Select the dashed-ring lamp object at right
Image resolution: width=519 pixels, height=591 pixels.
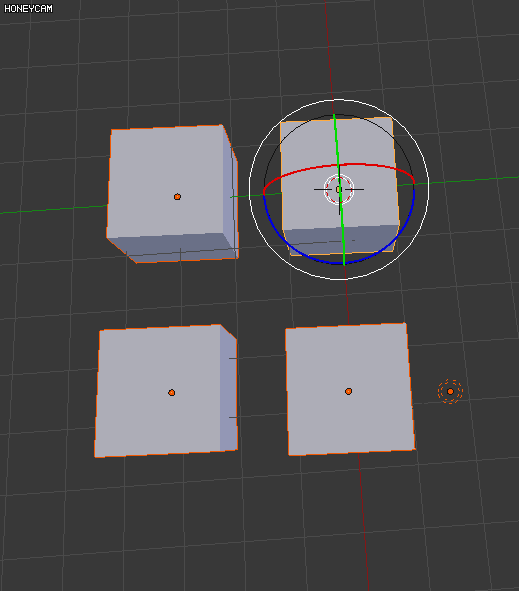coord(450,392)
